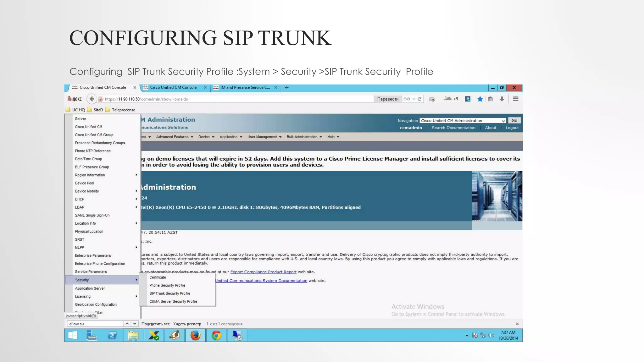Click the weather cloud +9 icon
This screenshot has height=362, width=644.
click(x=451, y=99)
